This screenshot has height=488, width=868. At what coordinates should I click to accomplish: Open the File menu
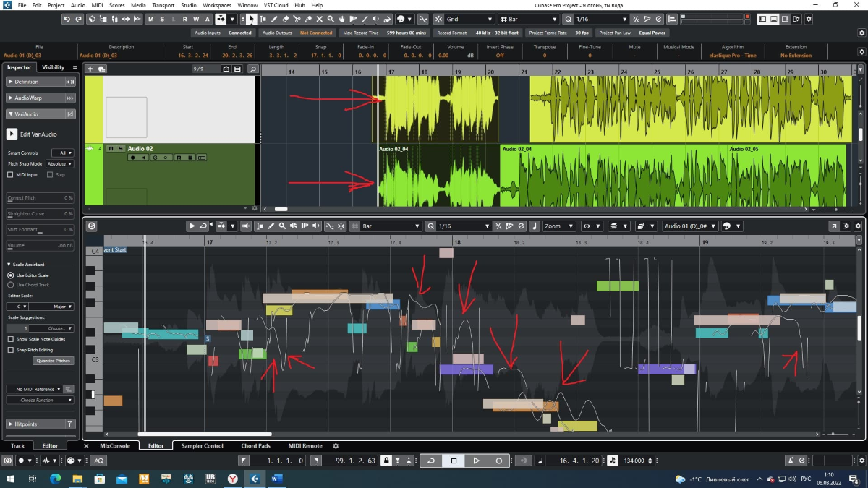(20, 5)
